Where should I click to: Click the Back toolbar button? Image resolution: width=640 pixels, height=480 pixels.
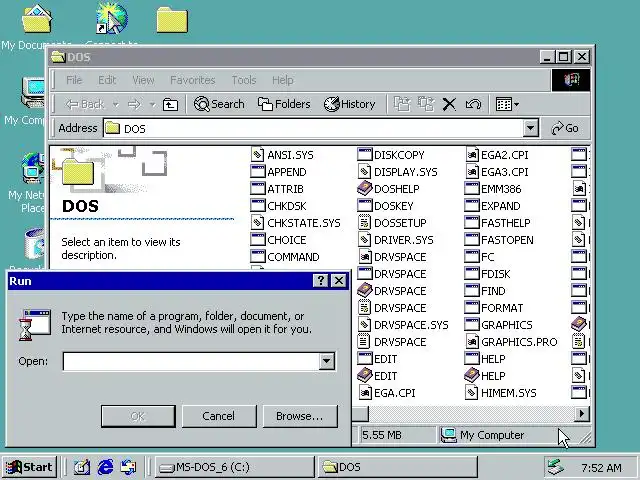(85, 105)
